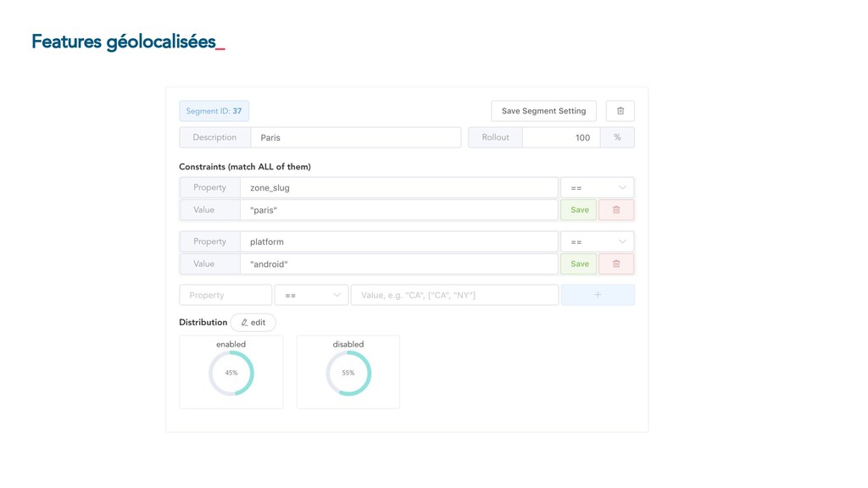Click the enabled 45% distribution ring
The image size is (868, 488).
pos(231,373)
